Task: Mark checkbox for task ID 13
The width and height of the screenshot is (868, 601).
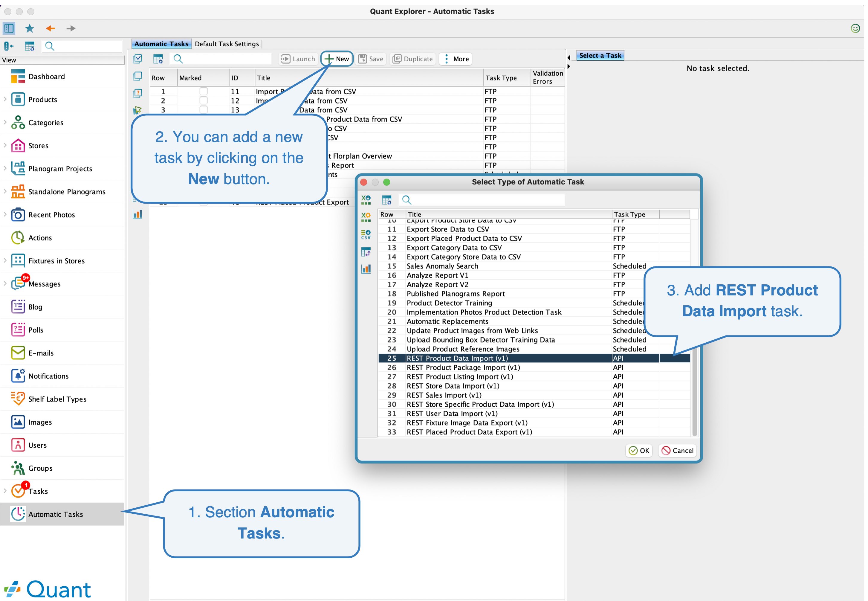Action: point(203,109)
